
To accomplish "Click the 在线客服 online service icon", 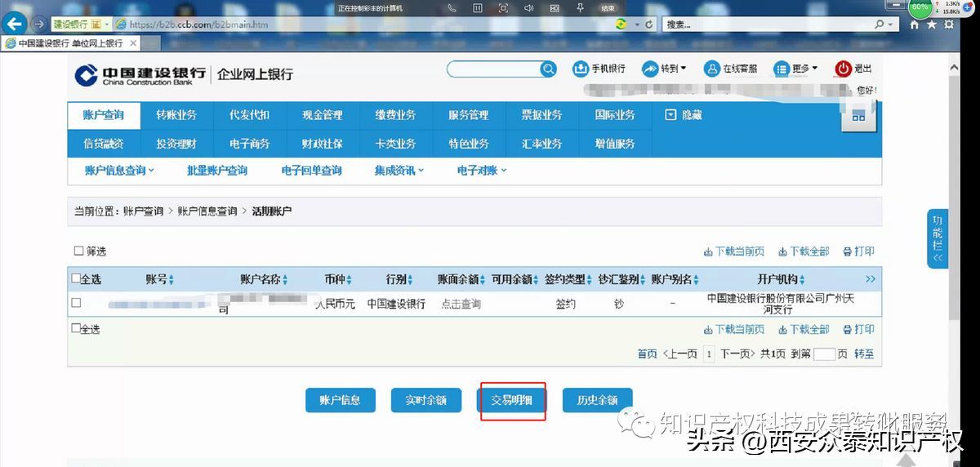I will tap(711, 69).
